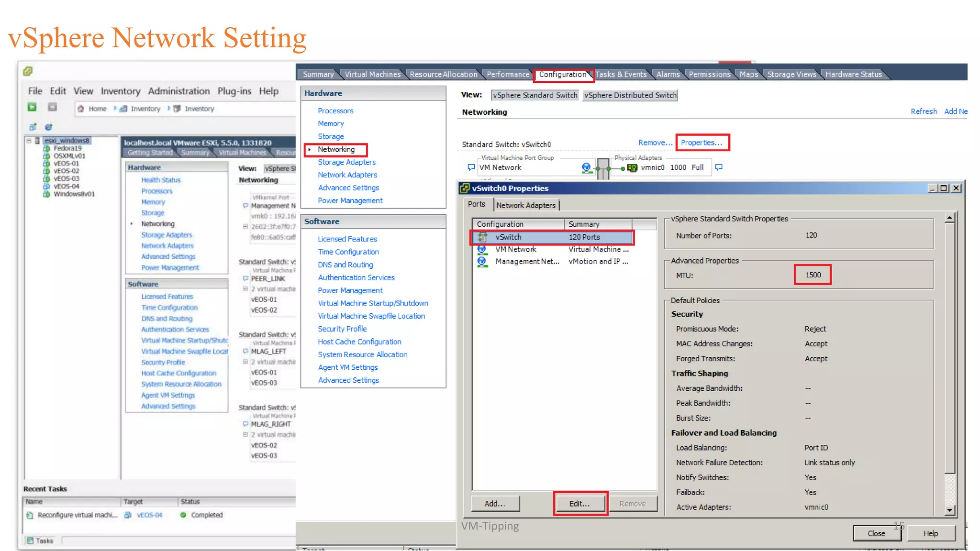Open the Hardware Status tab
Screen dimensions: 980x551
tap(854, 74)
